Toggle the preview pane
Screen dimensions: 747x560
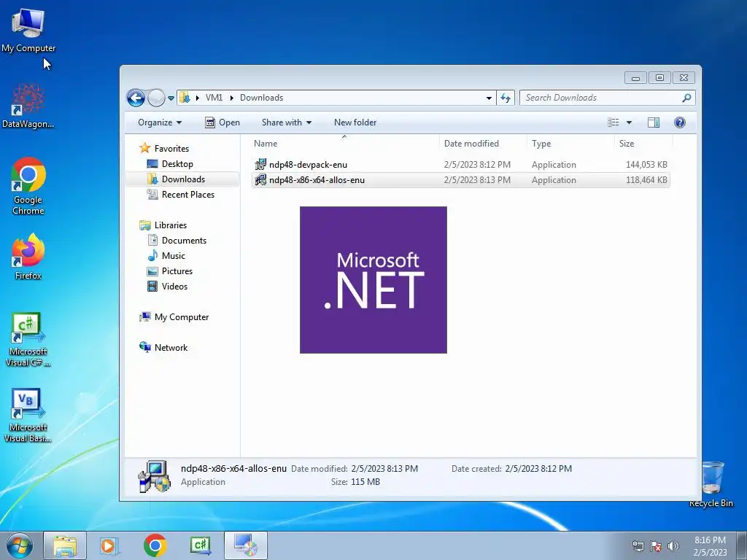[654, 122]
